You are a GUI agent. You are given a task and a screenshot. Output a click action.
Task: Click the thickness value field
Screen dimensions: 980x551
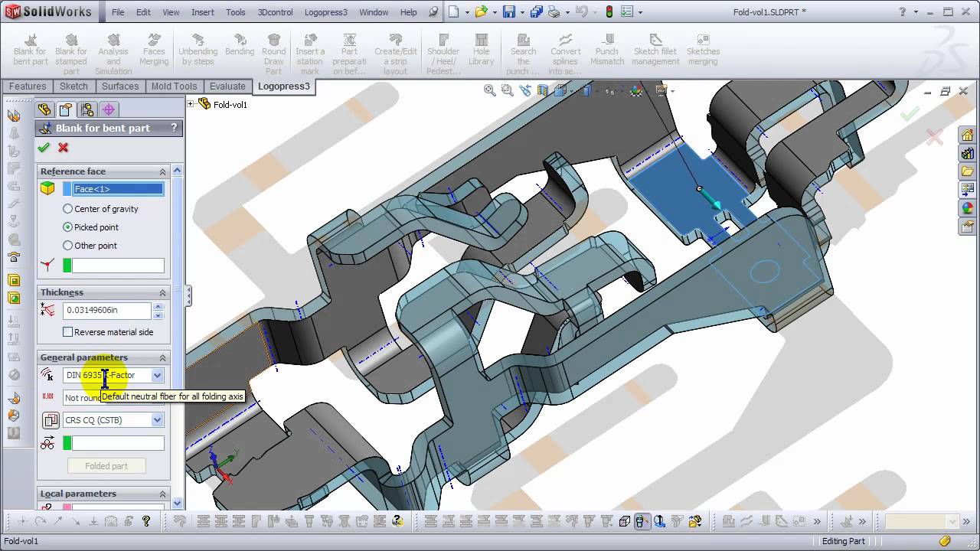107,310
